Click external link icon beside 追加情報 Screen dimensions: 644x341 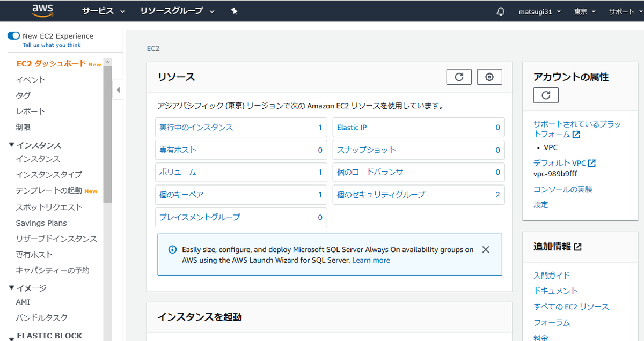(578, 247)
